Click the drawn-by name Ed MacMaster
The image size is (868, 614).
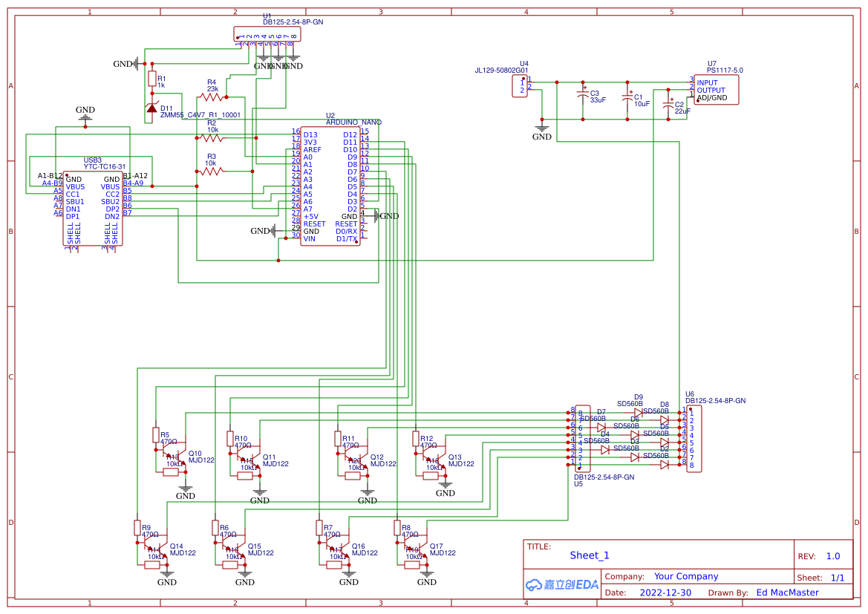[x=789, y=592]
